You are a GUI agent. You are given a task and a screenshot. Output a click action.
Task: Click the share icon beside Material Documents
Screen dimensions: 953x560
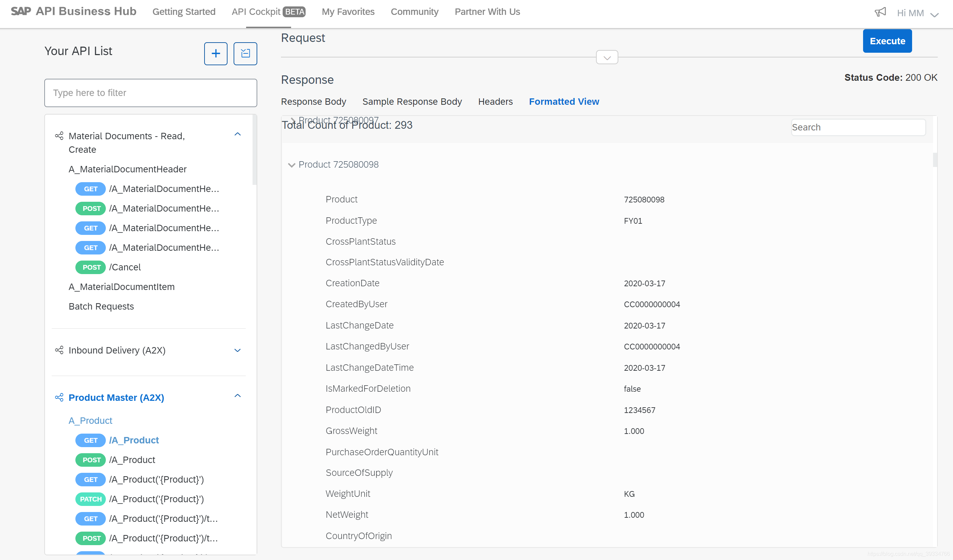pyautogui.click(x=59, y=136)
